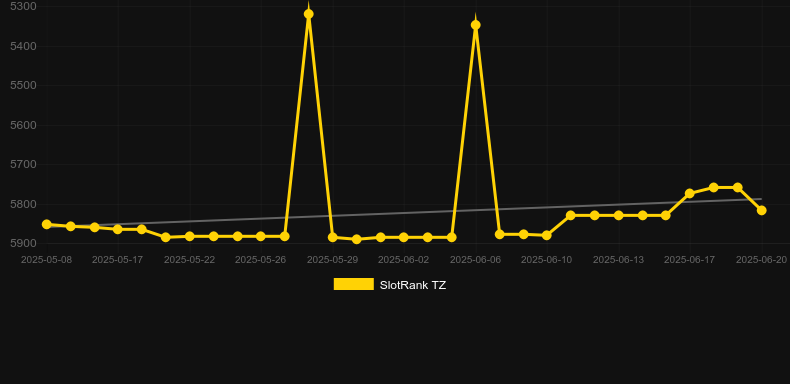Click the 2025-06-20 x-axis date label
Image resolution: width=790 pixels, height=384 pixels.
761,260
